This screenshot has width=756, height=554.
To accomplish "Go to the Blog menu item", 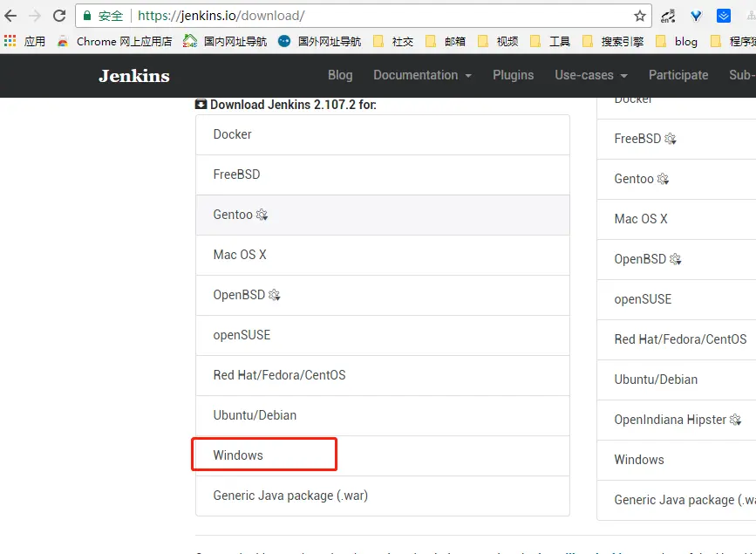I will 340,75.
